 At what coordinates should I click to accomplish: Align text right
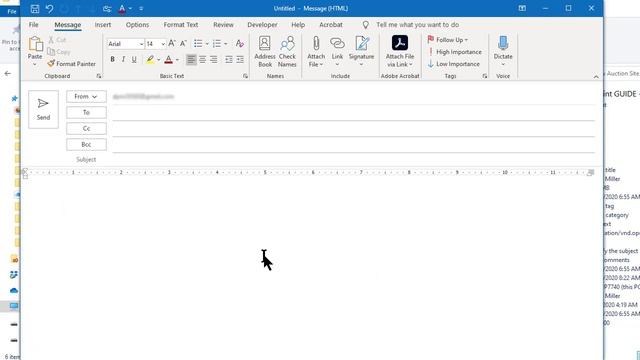click(213, 60)
